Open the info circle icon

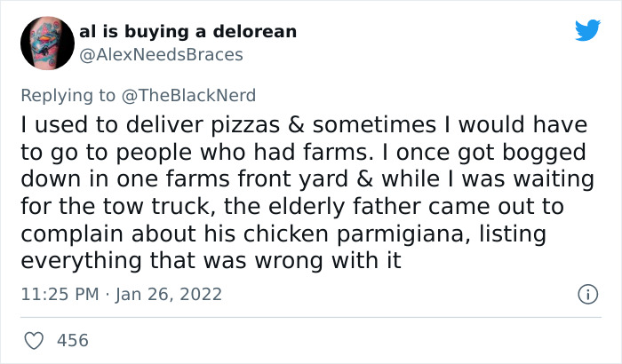pos(586,294)
